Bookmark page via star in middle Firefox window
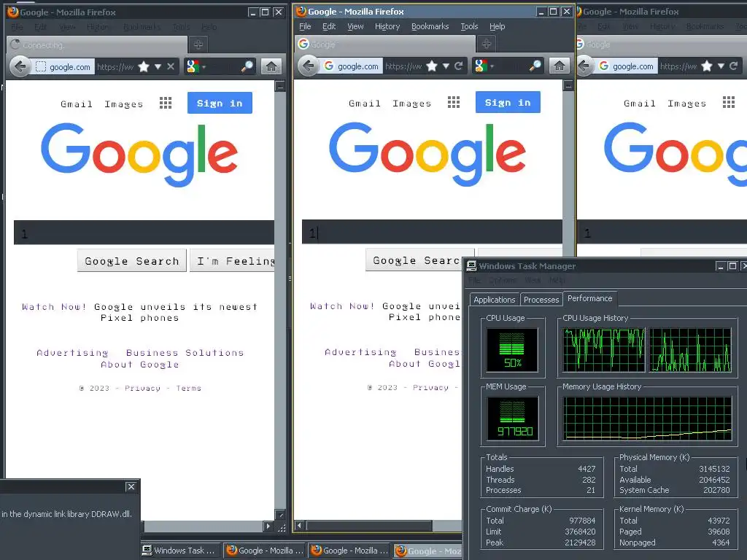The image size is (747, 560). tap(432, 66)
